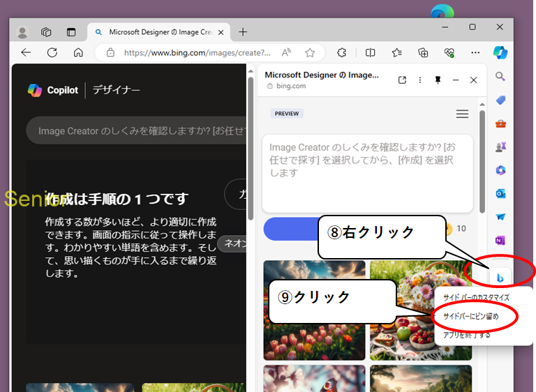
Task: Click the side panel vertical scrollbar
Action: [x=482, y=161]
